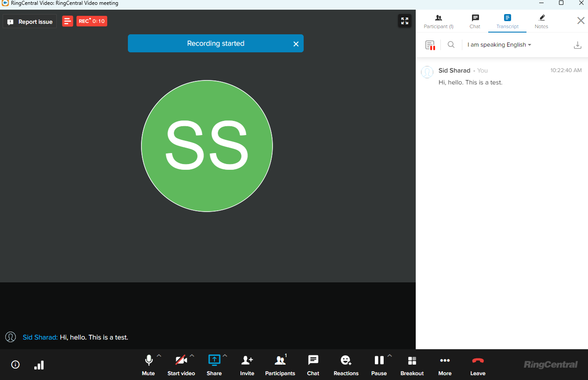Screen dimensions: 588x380
Task: Open the Participants list from the toolbar
Action: pos(280,365)
